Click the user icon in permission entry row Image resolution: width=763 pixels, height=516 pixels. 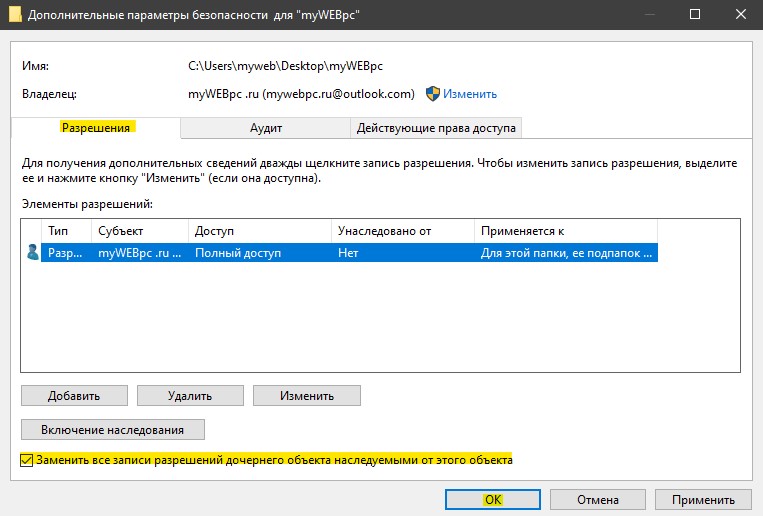click(x=33, y=253)
